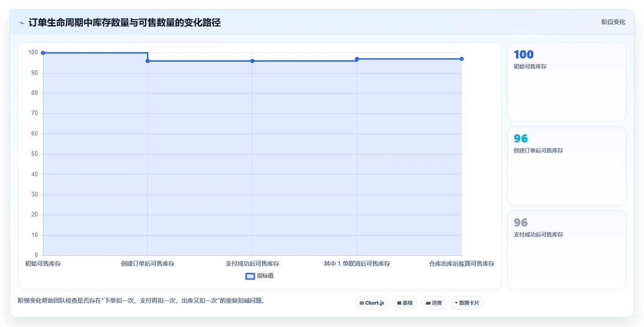The height and width of the screenshot is (327, 644).
Task: Click the y-axis value 0
Action: (36, 255)
